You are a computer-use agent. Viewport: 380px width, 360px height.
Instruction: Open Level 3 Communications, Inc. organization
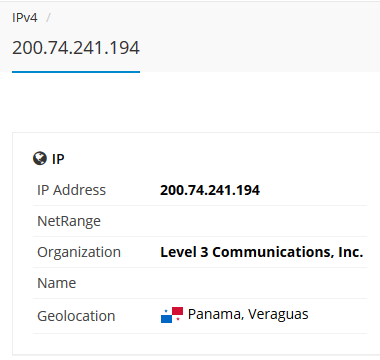click(262, 252)
